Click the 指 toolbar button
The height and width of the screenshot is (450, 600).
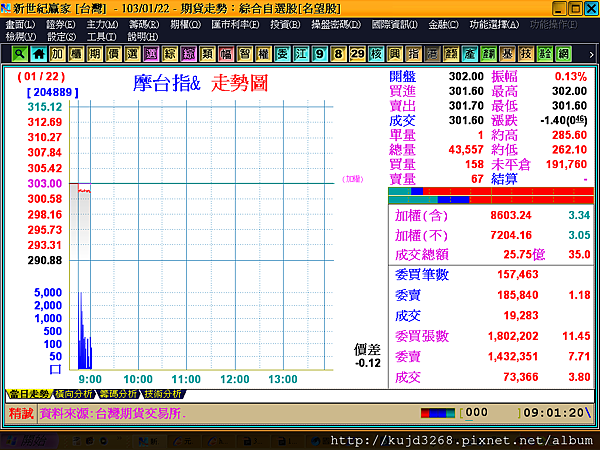(x=413, y=54)
